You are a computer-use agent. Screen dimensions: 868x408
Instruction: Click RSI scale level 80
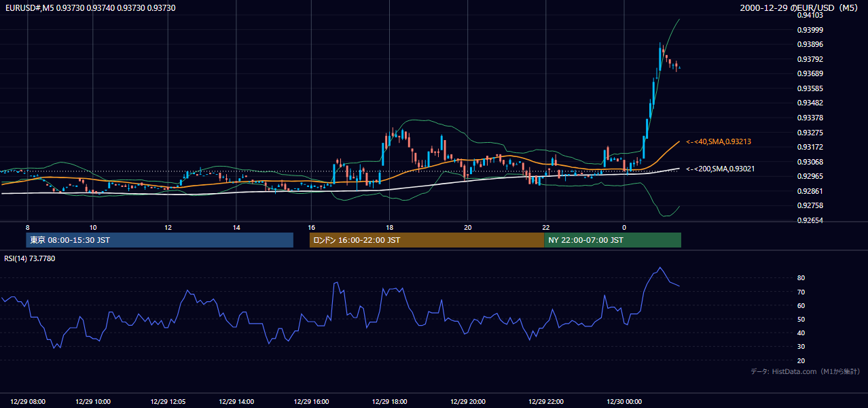(801, 278)
